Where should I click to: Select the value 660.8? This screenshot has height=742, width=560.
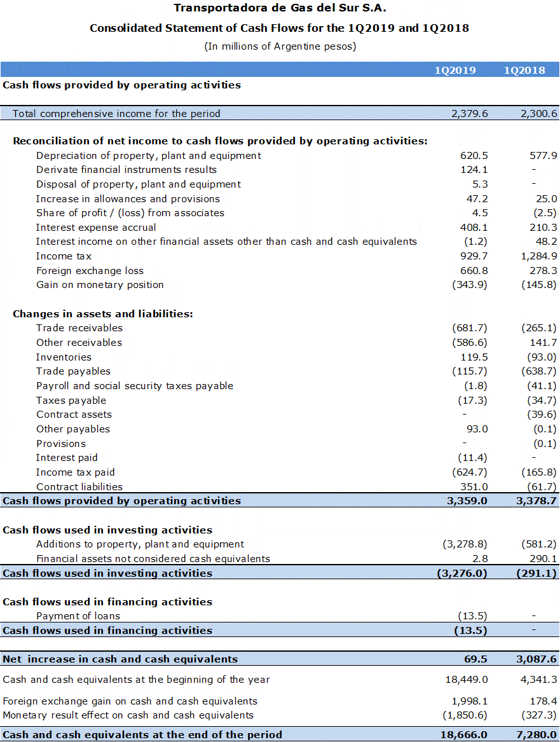pos(474,271)
